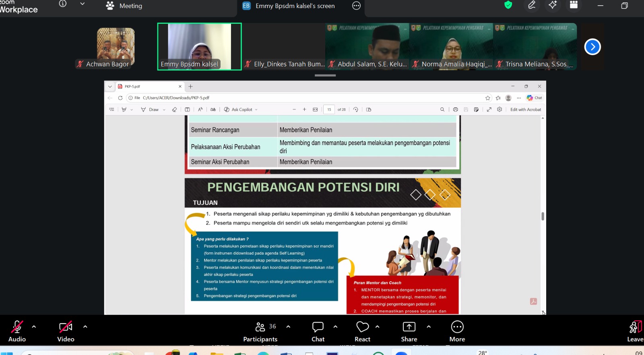Image resolution: width=644 pixels, height=355 pixels.
Task: View the green encryption shield icon
Action: pyautogui.click(x=508, y=5)
